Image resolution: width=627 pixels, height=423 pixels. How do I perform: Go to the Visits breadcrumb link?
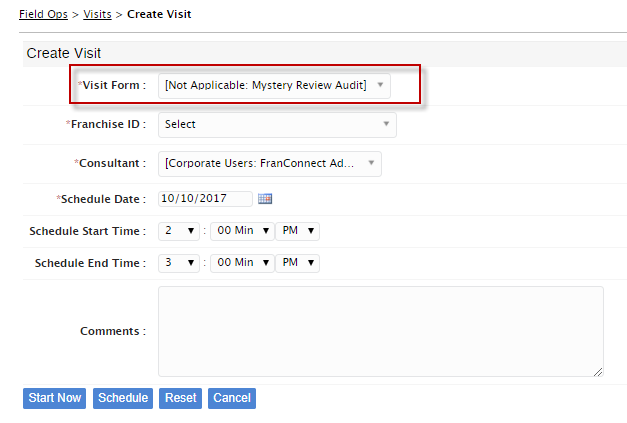pos(97,14)
